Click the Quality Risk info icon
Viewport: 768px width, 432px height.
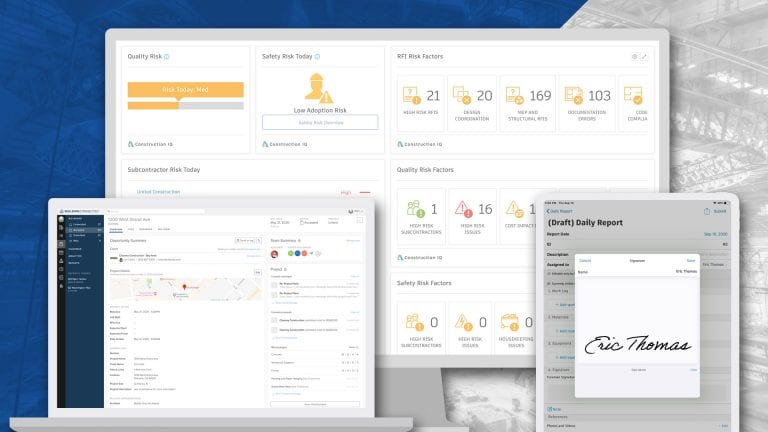167,56
